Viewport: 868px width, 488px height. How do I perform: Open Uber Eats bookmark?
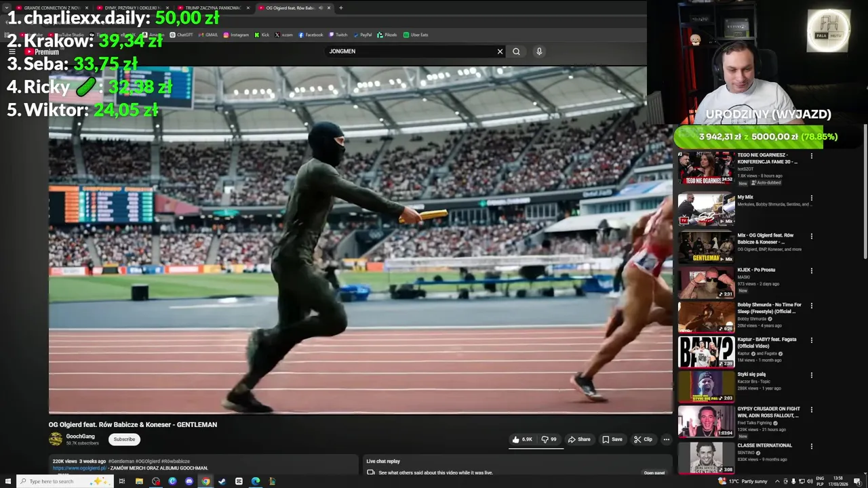(416, 35)
